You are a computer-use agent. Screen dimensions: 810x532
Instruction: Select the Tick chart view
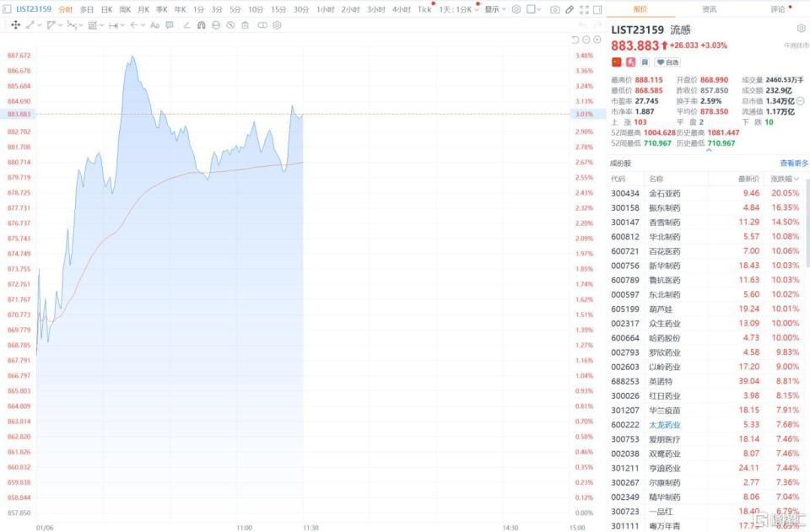point(424,9)
